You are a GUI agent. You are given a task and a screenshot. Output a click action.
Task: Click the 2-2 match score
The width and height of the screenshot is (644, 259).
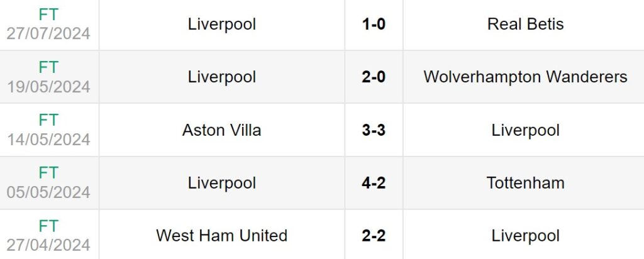[374, 236]
